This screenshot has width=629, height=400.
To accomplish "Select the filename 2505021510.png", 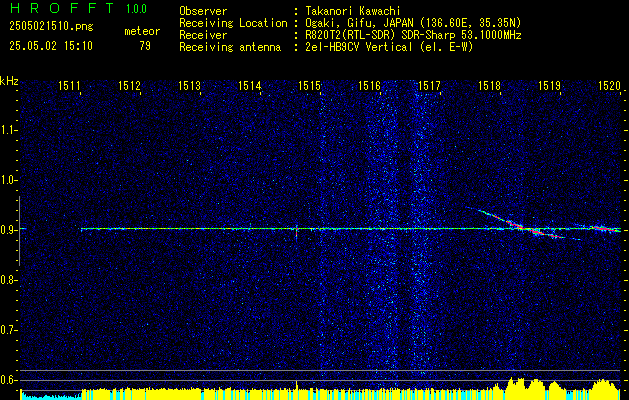I will pos(51,27).
